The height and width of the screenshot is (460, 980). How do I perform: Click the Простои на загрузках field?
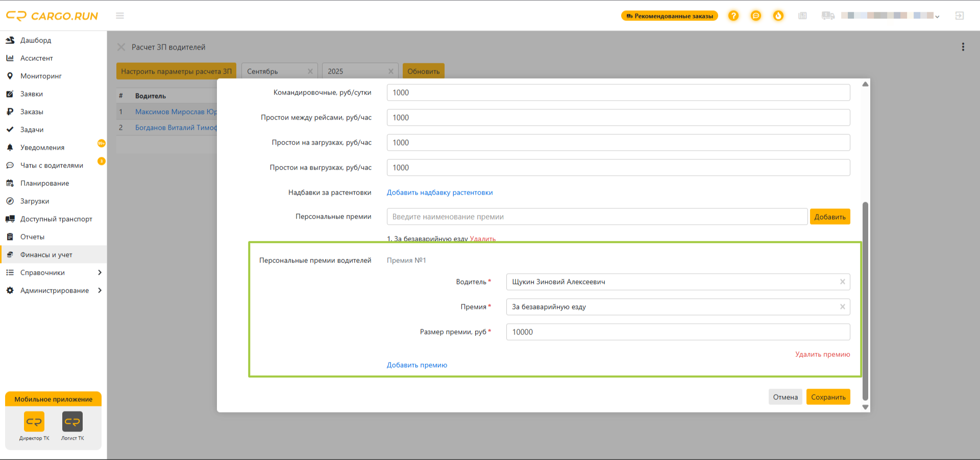click(x=618, y=142)
